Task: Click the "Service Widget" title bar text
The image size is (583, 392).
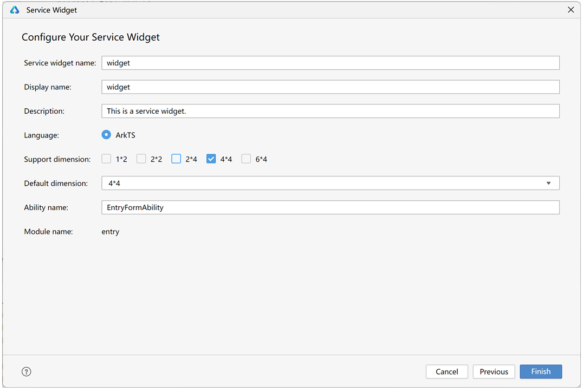Action: click(x=51, y=10)
